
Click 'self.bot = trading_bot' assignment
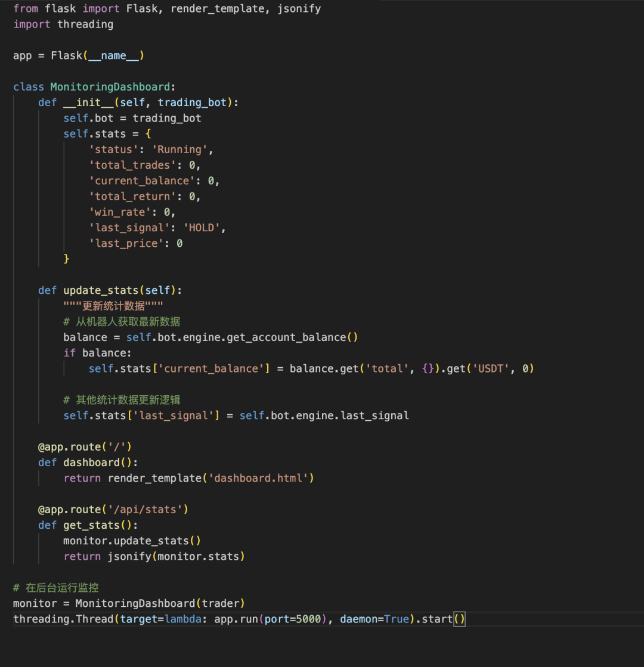(132, 118)
